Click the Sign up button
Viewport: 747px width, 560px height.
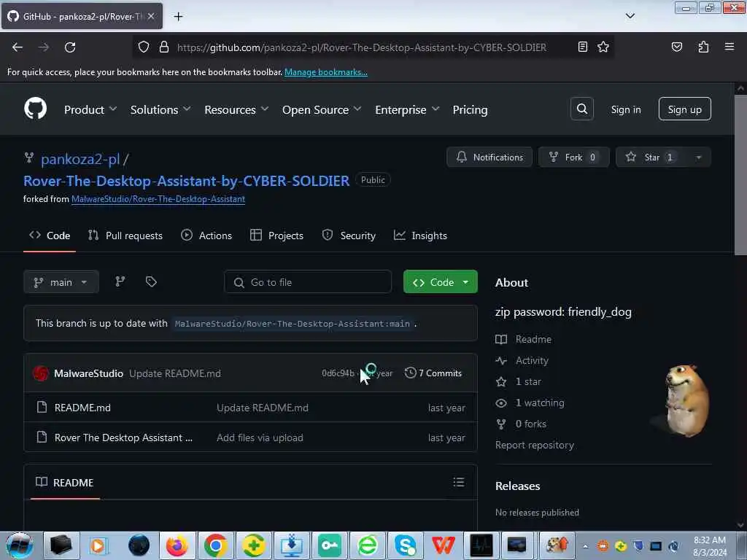click(684, 109)
